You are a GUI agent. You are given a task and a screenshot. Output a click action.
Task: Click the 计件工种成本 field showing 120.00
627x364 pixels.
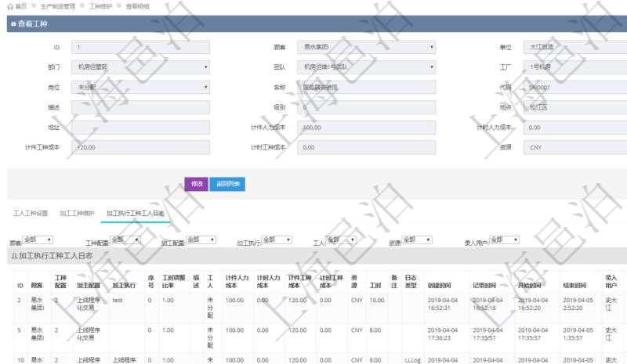coord(141,146)
